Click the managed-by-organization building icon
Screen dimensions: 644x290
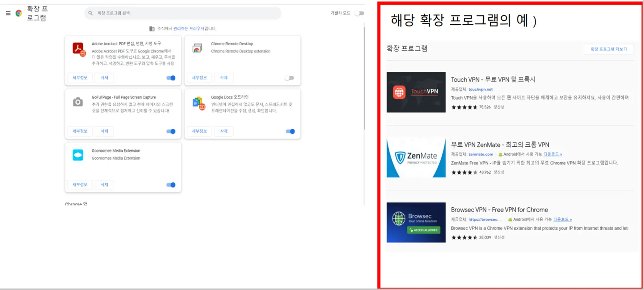pos(152,29)
